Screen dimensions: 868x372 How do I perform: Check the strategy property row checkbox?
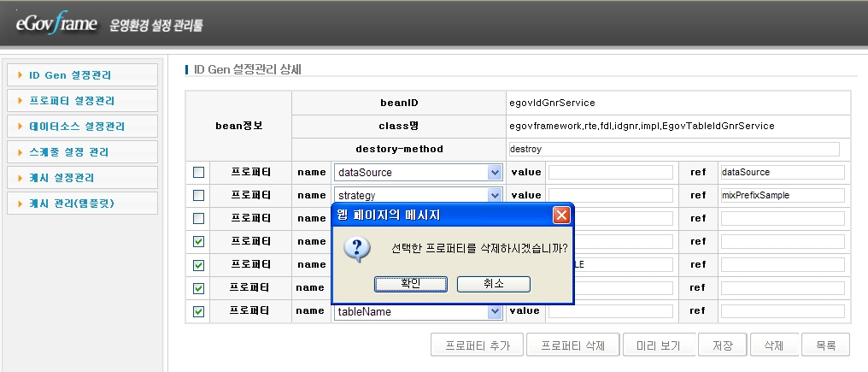pos(198,196)
